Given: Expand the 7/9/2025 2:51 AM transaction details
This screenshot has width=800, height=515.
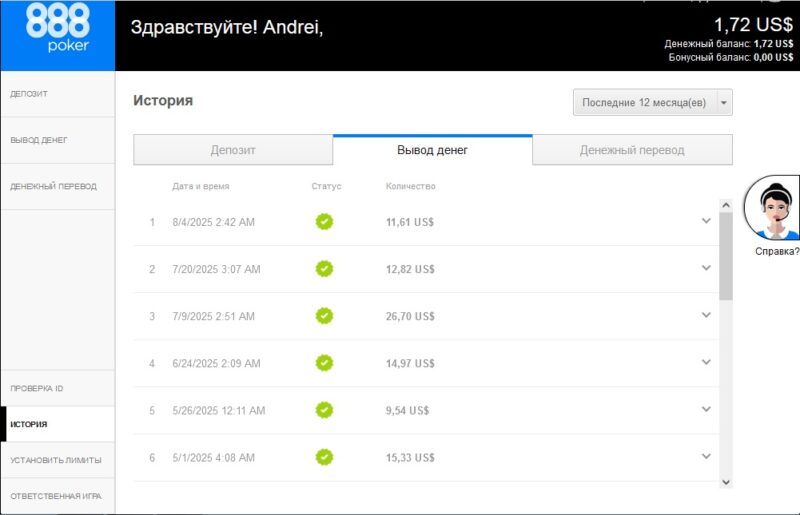Looking at the screenshot, I should (706, 315).
